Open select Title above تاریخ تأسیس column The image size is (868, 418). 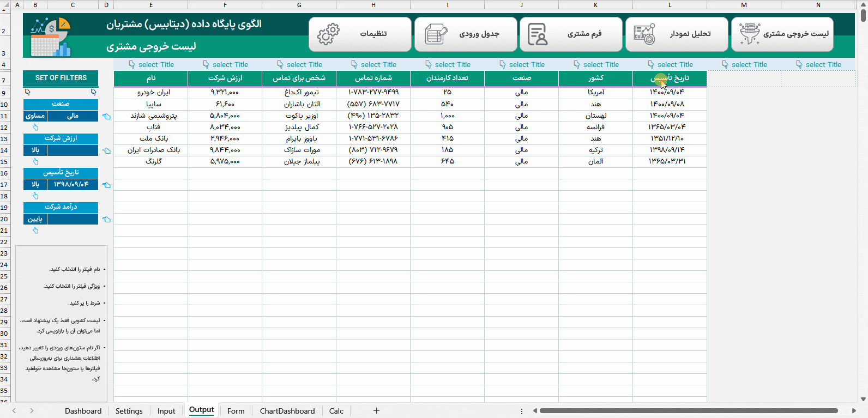[x=670, y=64]
